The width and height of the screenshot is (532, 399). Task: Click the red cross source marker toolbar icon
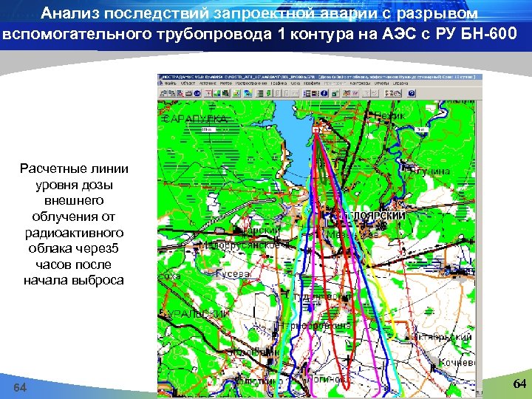(x=208, y=93)
